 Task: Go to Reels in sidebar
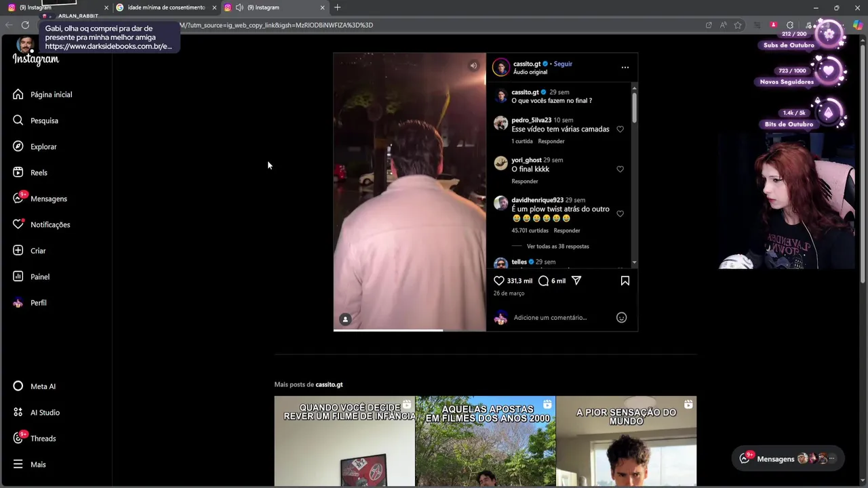[31, 173]
